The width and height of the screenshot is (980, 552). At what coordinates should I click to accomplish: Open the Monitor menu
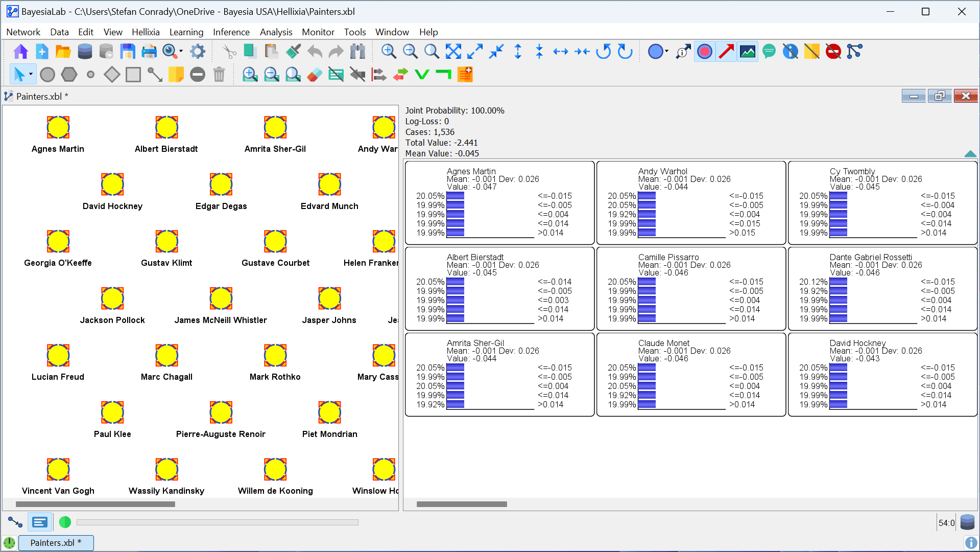point(318,32)
